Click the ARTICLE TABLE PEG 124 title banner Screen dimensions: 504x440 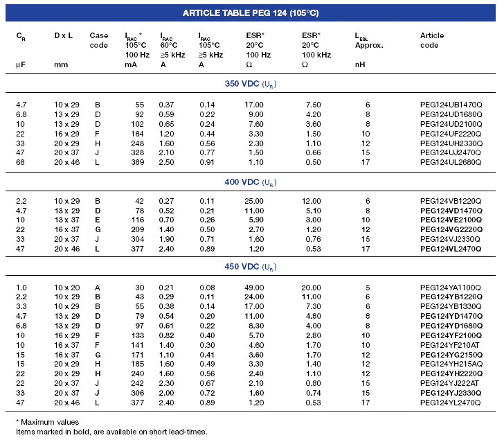pos(251,13)
